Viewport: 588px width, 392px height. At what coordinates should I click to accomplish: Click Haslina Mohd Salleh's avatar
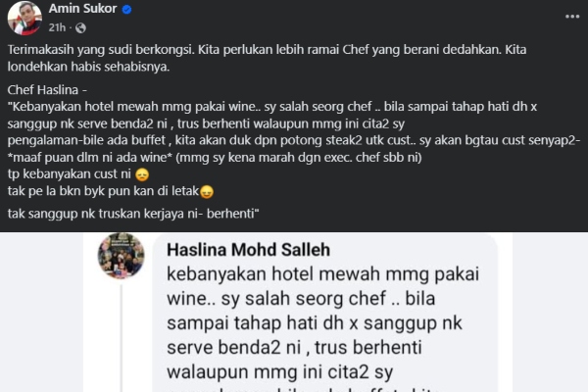pyautogui.click(x=121, y=256)
